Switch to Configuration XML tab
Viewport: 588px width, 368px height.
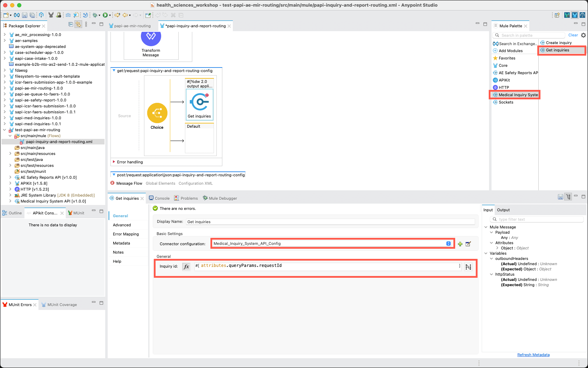tap(195, 183)
